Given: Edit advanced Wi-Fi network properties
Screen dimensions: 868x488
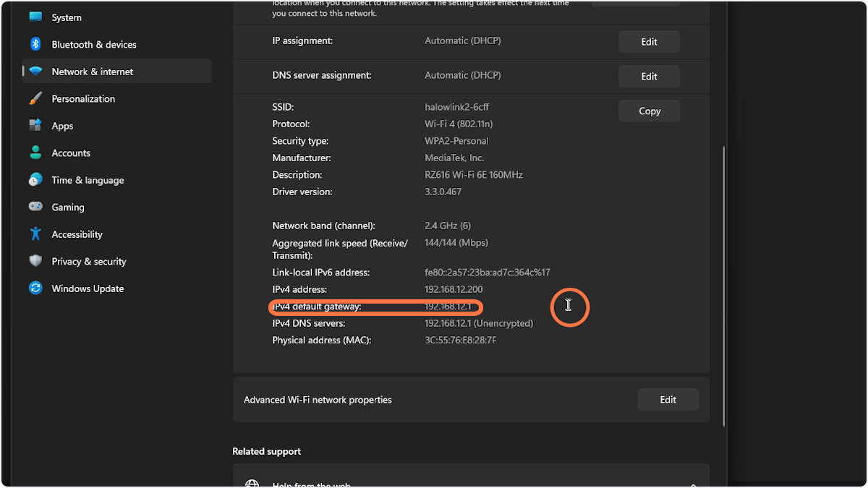Looking at the screenshot, I should pos(668,399).
